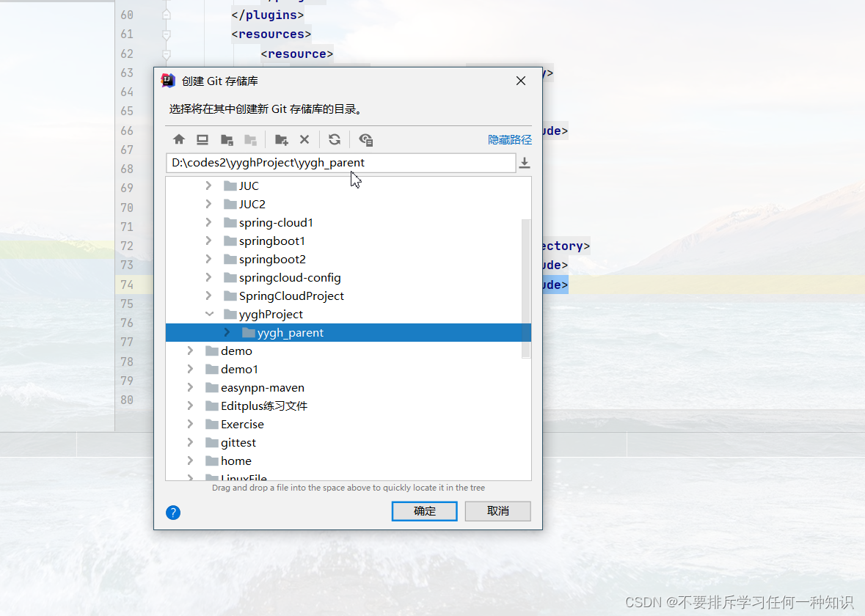This screenshot has width=865, height=616.
Task: Expand the springboot2 folder
Action: pyautogui.click(x=208, y=259)
